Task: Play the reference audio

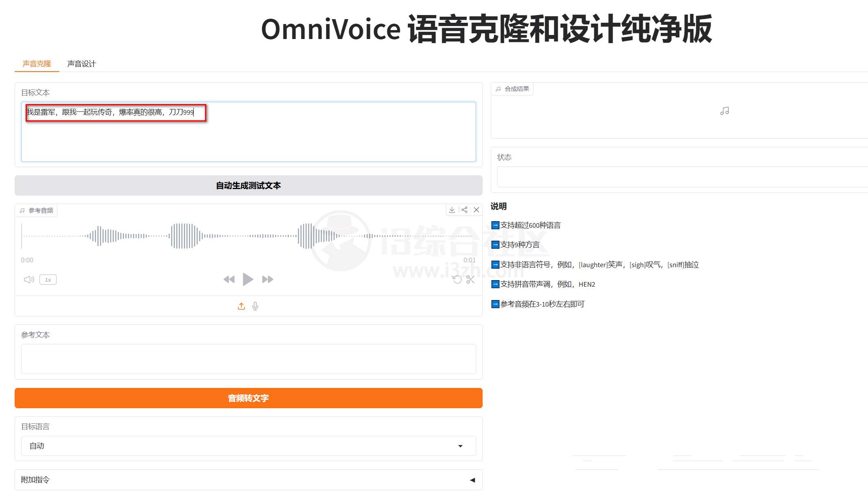Action: pyautogui.click(x=247, y=279)
